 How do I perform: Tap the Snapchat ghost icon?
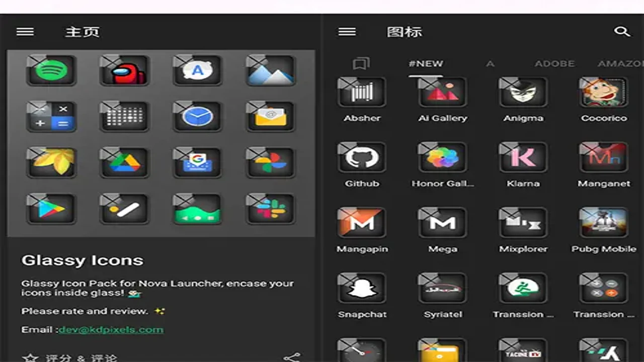[x=362, y=288]
